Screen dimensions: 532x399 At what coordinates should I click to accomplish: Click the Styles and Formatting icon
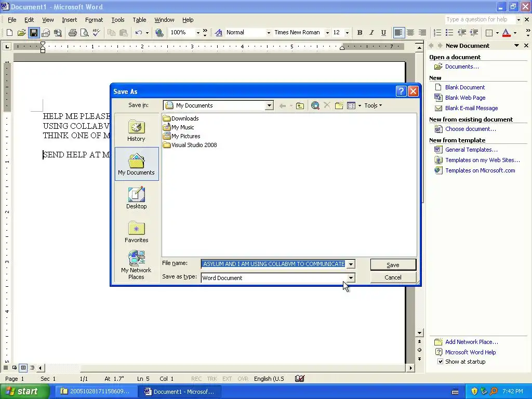tap(219, 33)
